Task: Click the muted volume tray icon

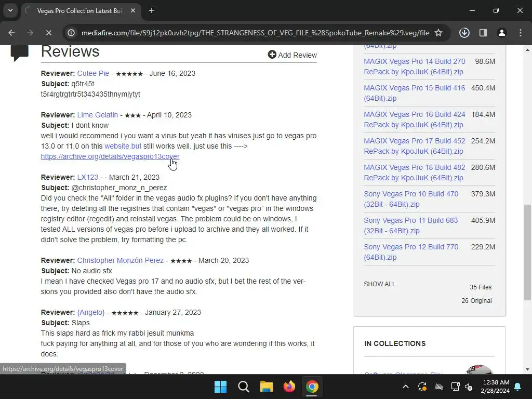Action: pos(469,387)
